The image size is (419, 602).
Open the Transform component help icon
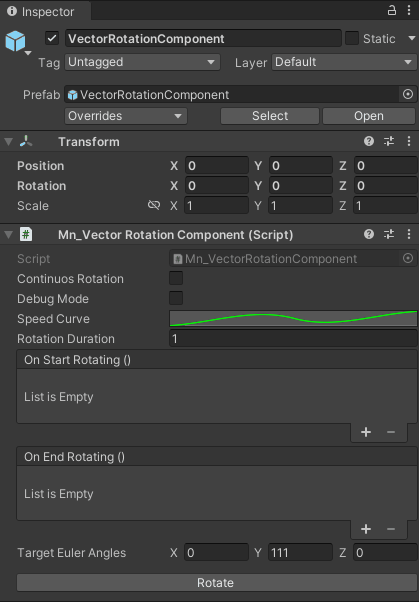369,141
